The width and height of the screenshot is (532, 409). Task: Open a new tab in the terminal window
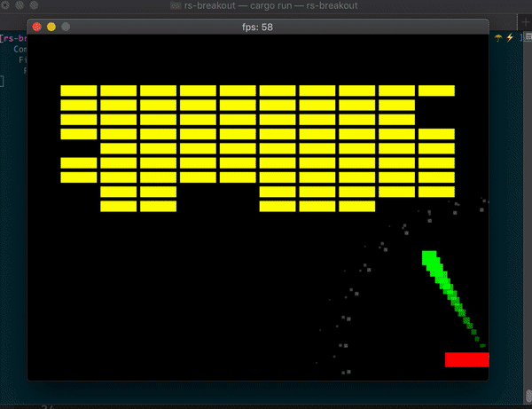point(525,22)
